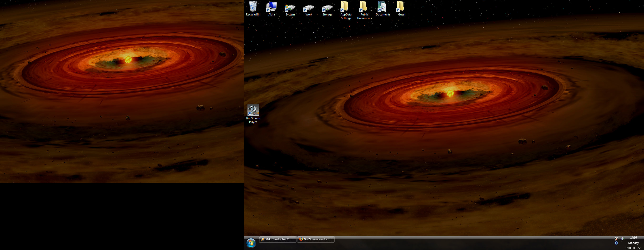The height and width of the screenshot is (250, 644).
Task: Click the Winamp agent tray icon
Action: click(x=616, y=239)
